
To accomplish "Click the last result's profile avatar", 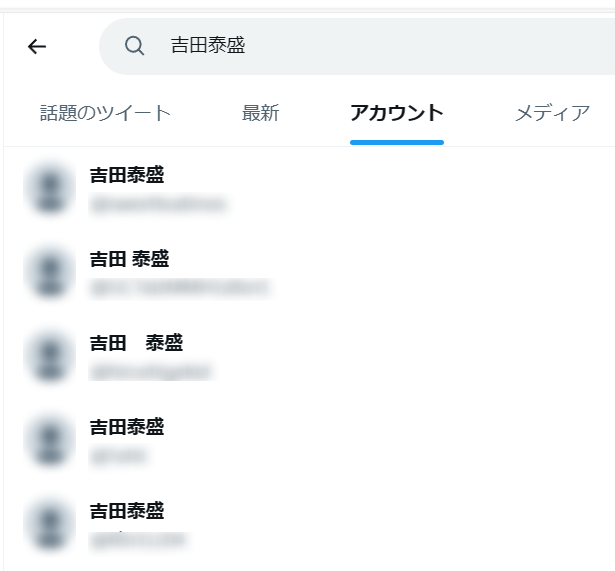I will [x=50, y=524].
